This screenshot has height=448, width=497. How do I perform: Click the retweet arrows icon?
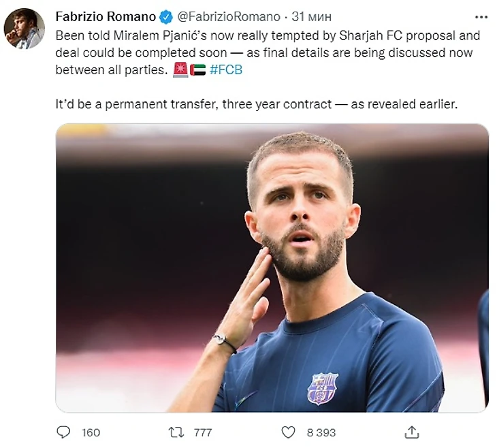tap(176, 432)
